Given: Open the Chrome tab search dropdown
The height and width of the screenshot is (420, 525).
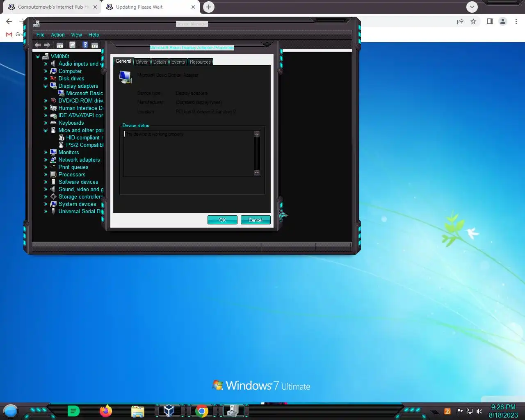Looking at the screenshot, I should point(472,7).
